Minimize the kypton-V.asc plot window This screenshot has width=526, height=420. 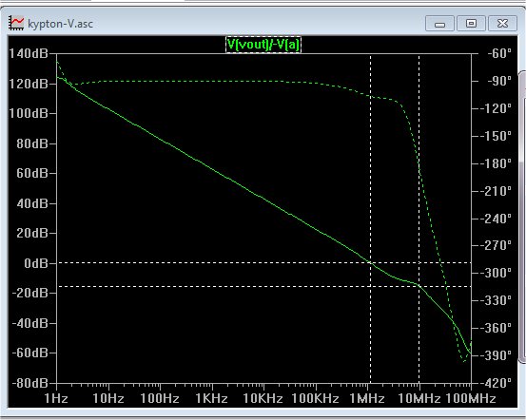point(439,24)
